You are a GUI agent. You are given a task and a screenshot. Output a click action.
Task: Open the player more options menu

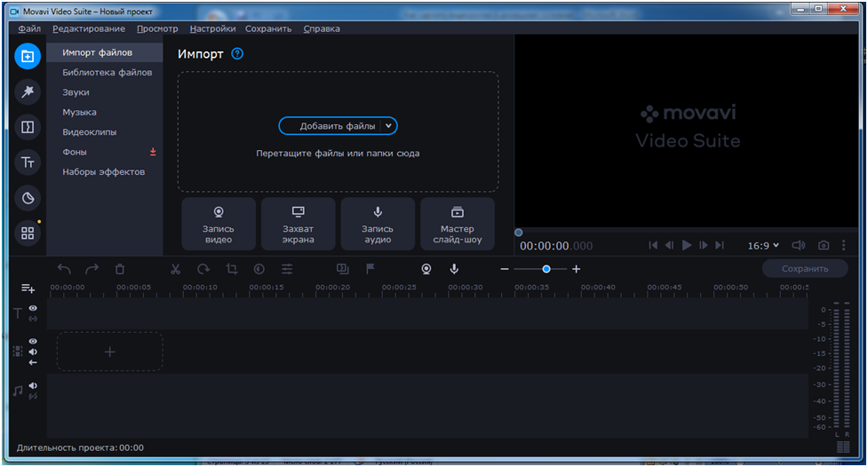tap(844, 245)
